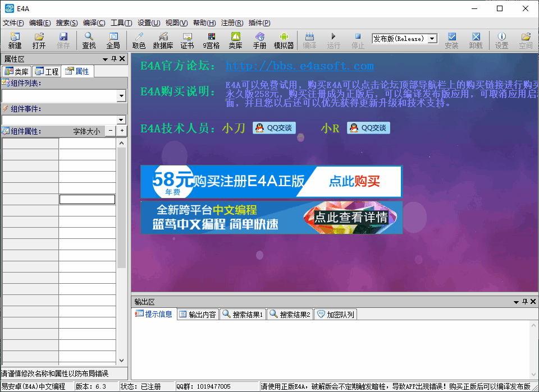The image size is (539, 392).
Task: Open the 手册 manual icon
Action: coord(259,40)
